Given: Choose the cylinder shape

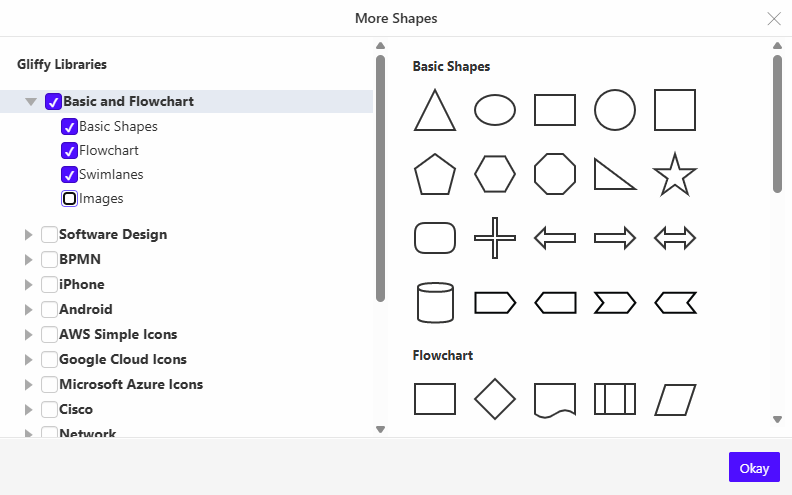Looking at the screenshot, I should click(x=435, y=302).
